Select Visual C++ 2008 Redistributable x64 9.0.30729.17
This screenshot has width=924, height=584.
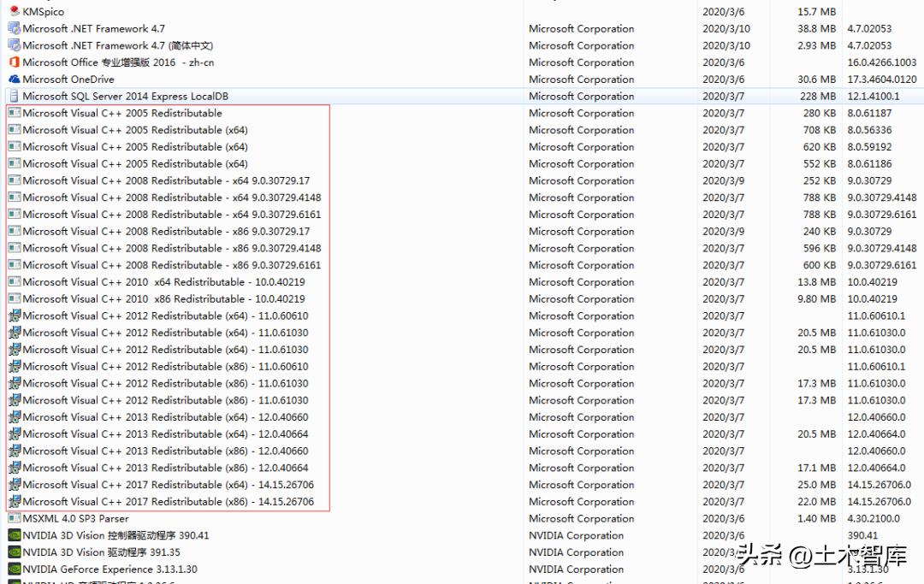coord(137,180)
